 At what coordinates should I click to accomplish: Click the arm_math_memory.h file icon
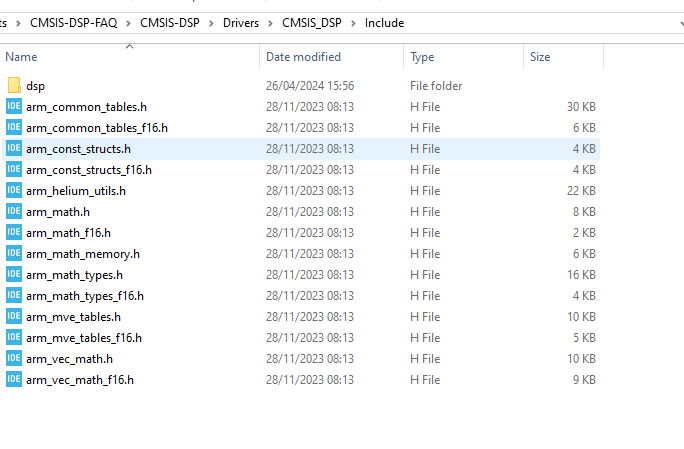point(14,253)
